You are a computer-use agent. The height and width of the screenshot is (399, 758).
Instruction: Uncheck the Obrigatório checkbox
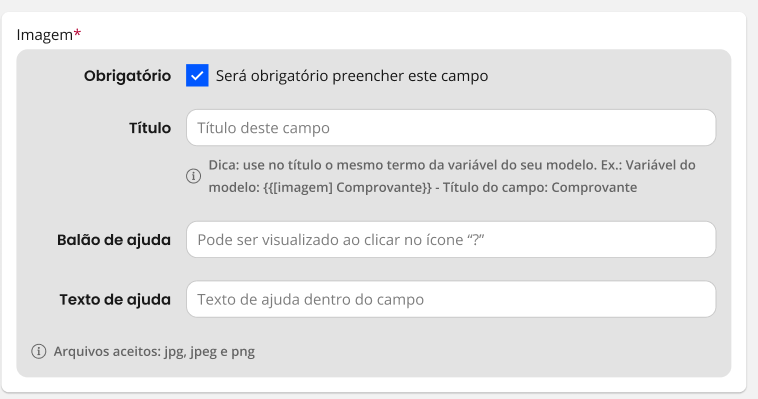[197, 75]
